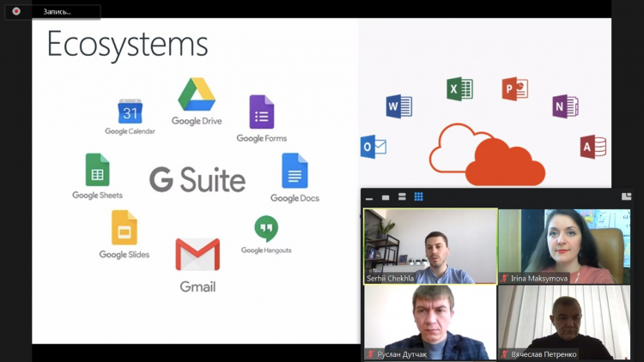This screenshot has width=644, height=362.
Task: Click the Microsoft Excel icon
Action: point(459,89)
